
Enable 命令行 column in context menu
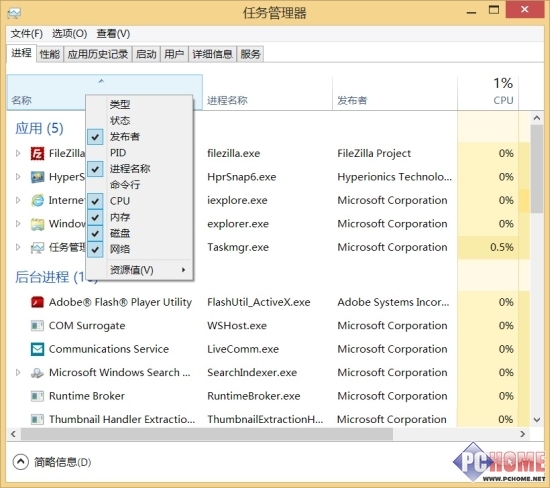pyautogui.click(x=139, y=185)
